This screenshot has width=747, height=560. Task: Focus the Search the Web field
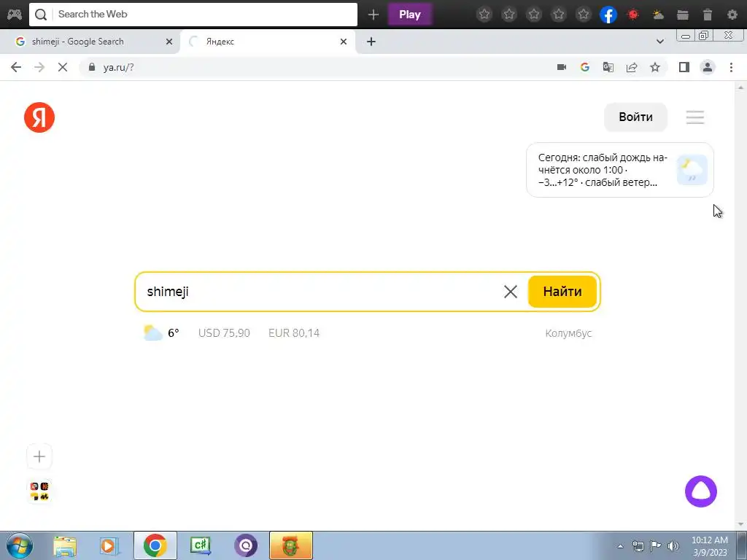[x=193, y=15]
